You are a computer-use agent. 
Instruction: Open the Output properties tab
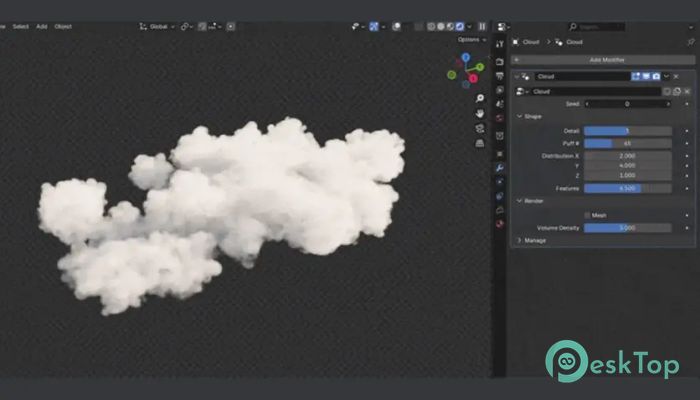(500, 76)
